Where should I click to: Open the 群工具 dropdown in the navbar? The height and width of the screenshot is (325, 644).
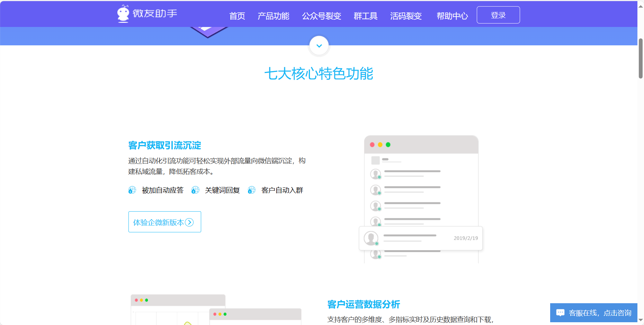(365, 16)
